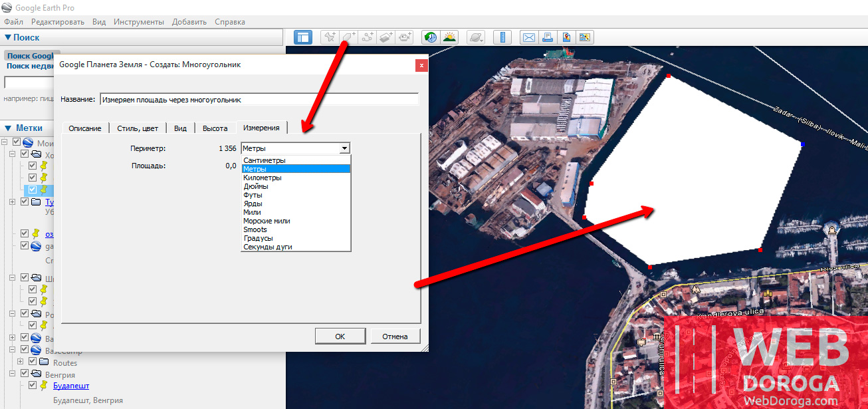Choose Сантиметры from the units list
The height and width of the screenshot is (409, 868).
pyautogui.click(x=296, y=160)
